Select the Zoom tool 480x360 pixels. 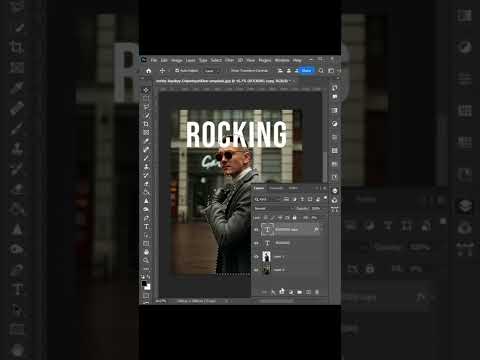coord(146,260)
